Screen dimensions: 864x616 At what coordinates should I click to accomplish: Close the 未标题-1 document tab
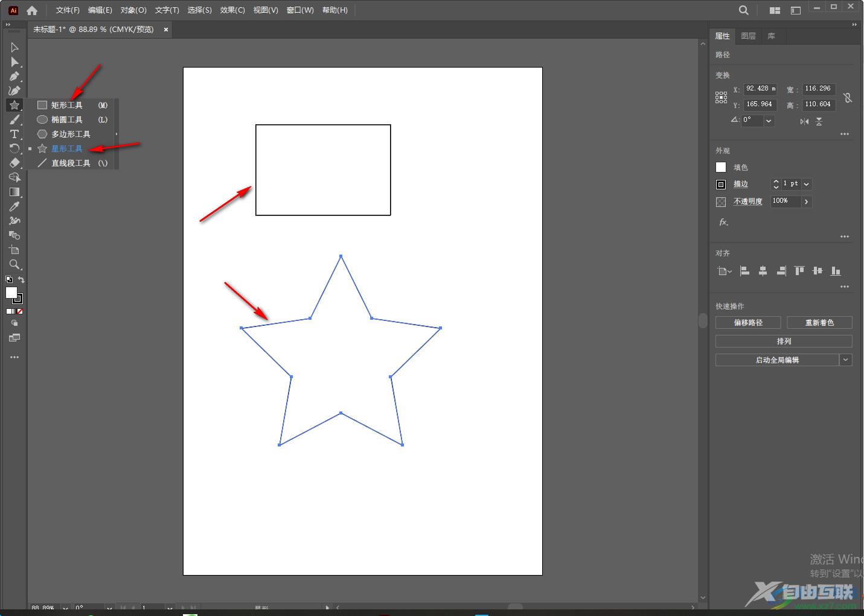click(166, 29)
